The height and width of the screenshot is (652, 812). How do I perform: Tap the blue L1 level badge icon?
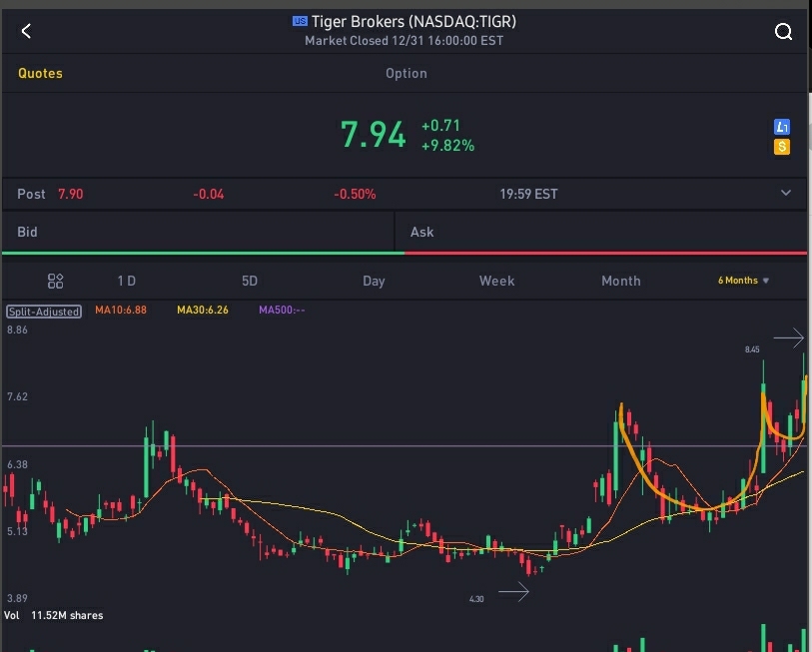(781, 127)
